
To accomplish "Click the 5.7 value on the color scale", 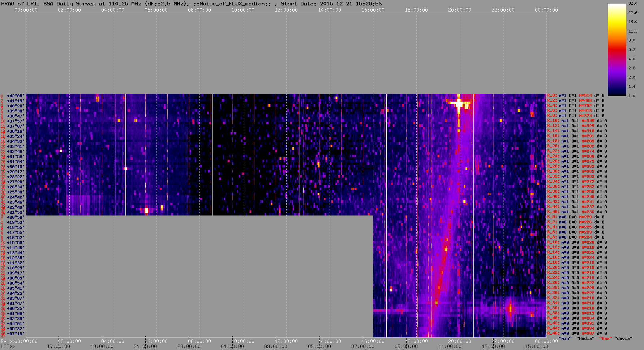I will [x=631, y=50].
